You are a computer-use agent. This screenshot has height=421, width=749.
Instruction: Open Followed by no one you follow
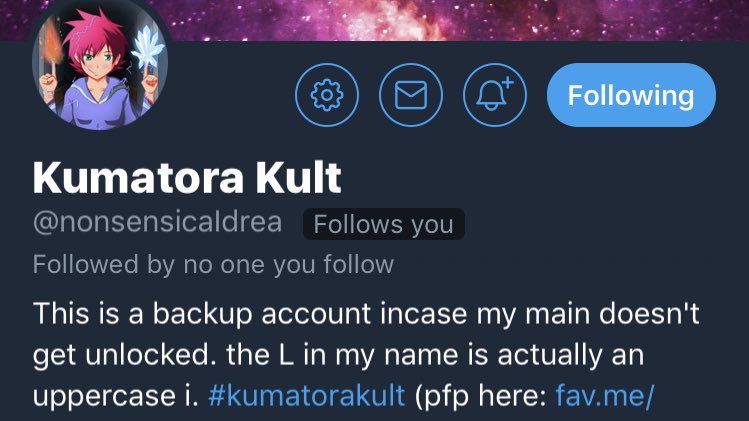coord(213,264)
